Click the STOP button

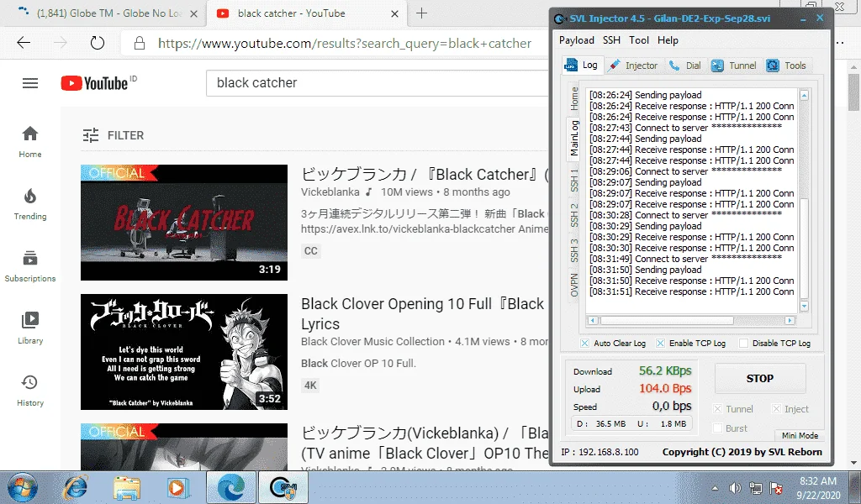(760, 378)
